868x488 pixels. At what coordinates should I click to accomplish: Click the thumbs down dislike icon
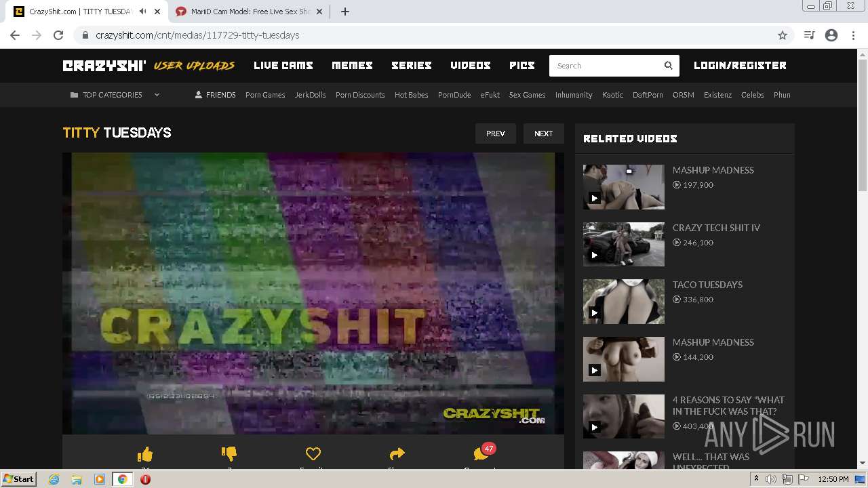[229, 454]
